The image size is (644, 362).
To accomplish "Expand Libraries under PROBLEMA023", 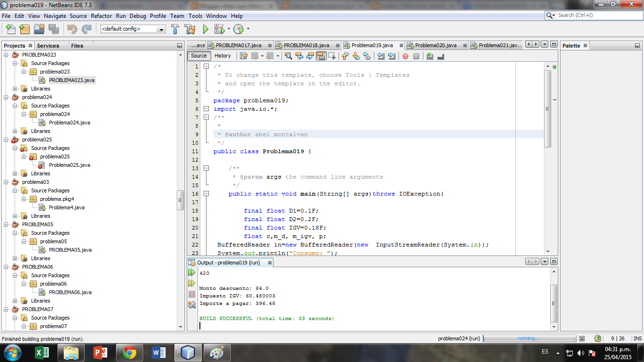I will 15,89.
